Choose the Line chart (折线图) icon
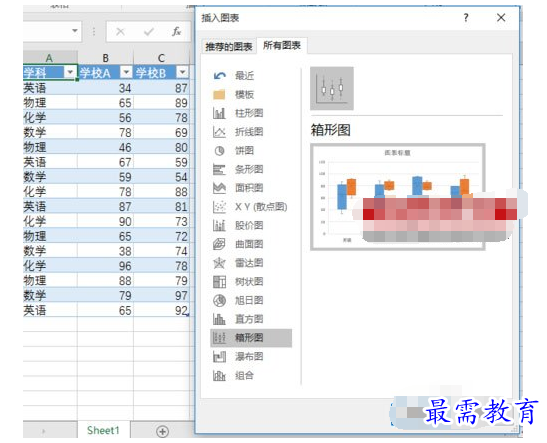This screenshot has width=547, height=443. pyautogui.click(x=219, y=132)
